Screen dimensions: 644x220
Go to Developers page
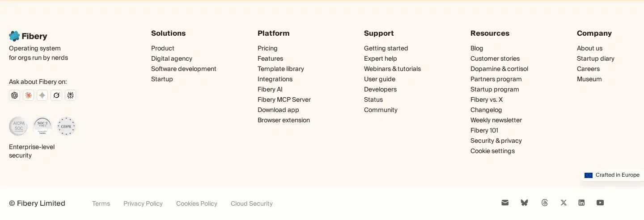point(380,89)
